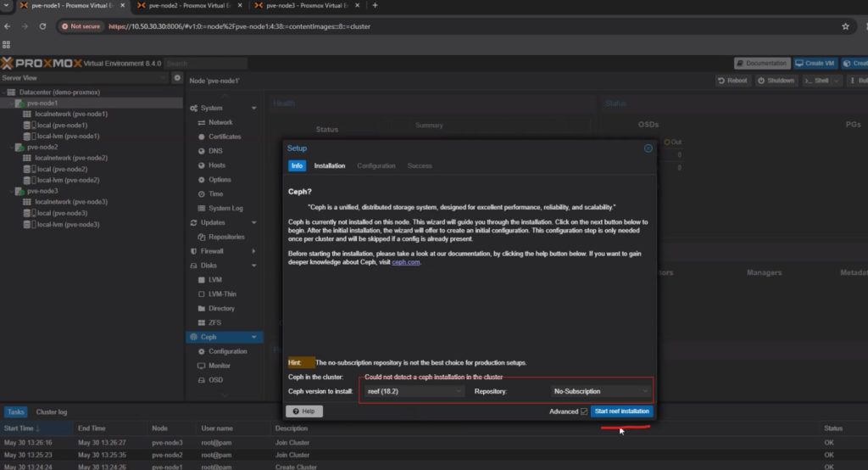Select pve-node1 in the server tree
The height and width of the screenshot is (470, 868).
click(x=42, y=104)
